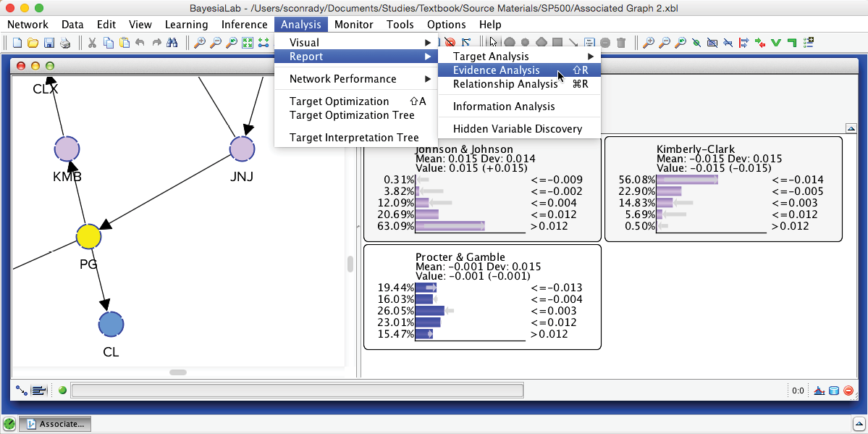868x434 pixels.
Task: Switch to Modeling mode icon in status bar
Action: [22, 391]
